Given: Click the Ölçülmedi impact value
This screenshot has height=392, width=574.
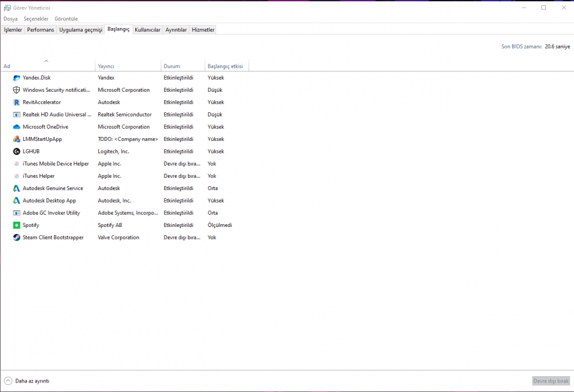Looking at the screenshot, I should click(219, 225).
